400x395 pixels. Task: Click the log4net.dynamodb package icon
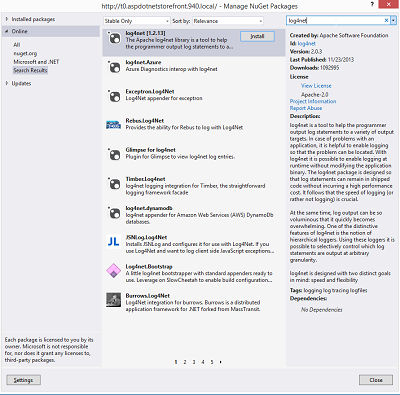click(x=114, y=213)
